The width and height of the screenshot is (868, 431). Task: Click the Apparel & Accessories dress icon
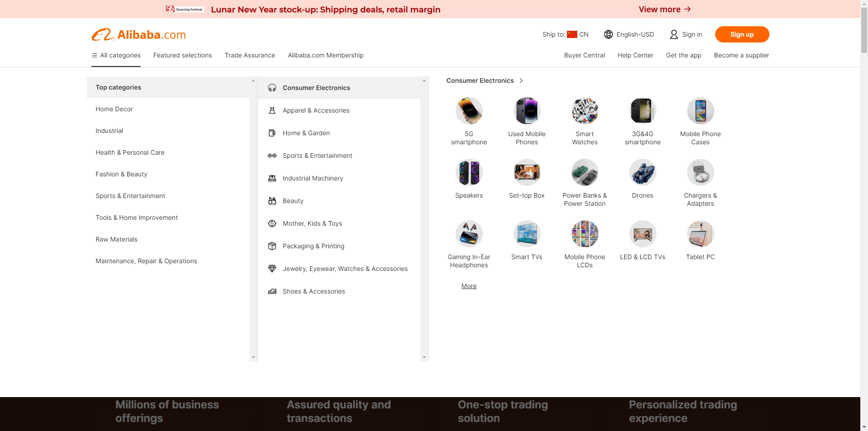(272, 110)
